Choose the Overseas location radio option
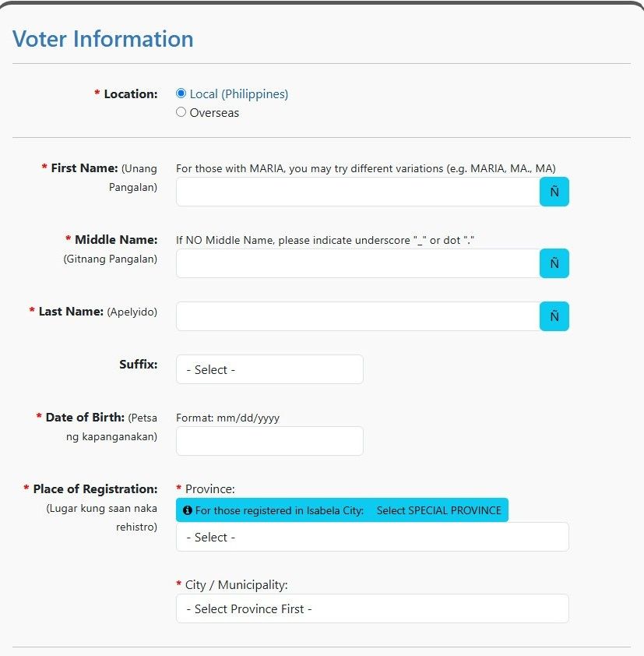This screenshot has height=656, width=644. (x=181, y=112)
